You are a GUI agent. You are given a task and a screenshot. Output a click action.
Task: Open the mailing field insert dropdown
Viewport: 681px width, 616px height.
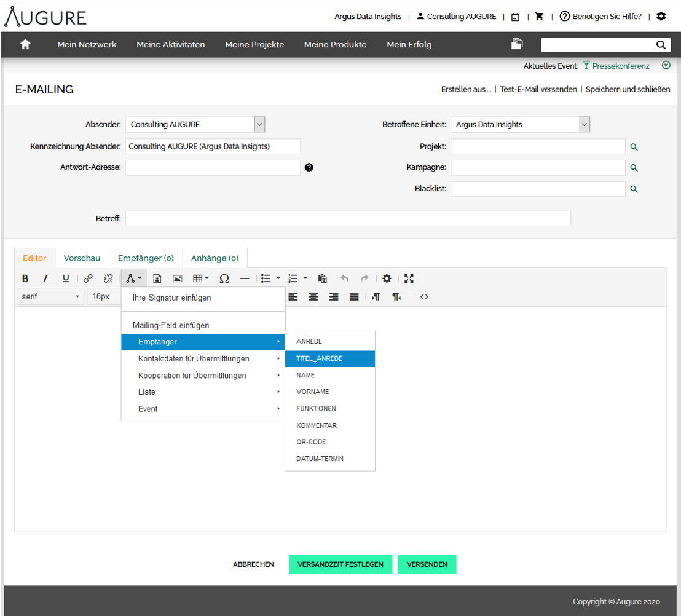pos(133,278)
